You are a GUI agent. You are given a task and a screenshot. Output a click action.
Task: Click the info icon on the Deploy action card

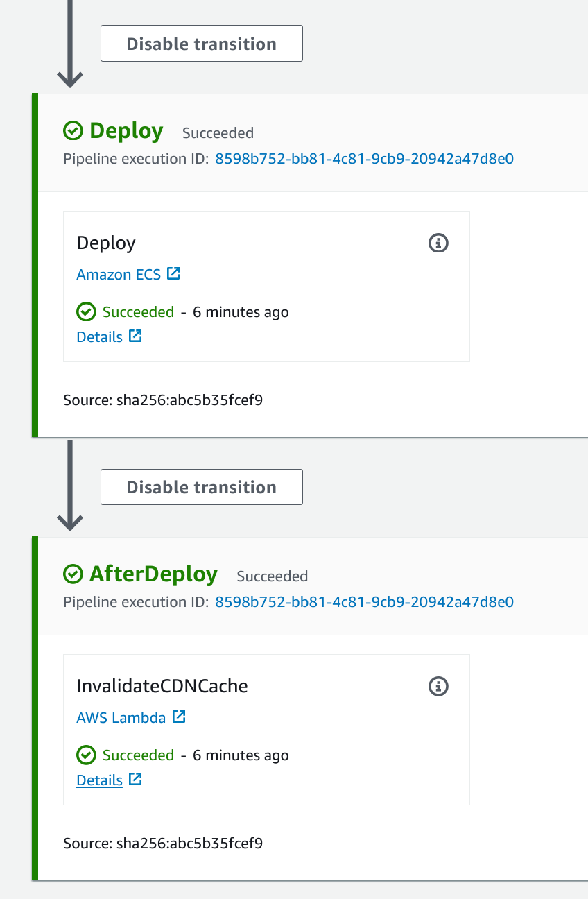(x=438, y=243)
